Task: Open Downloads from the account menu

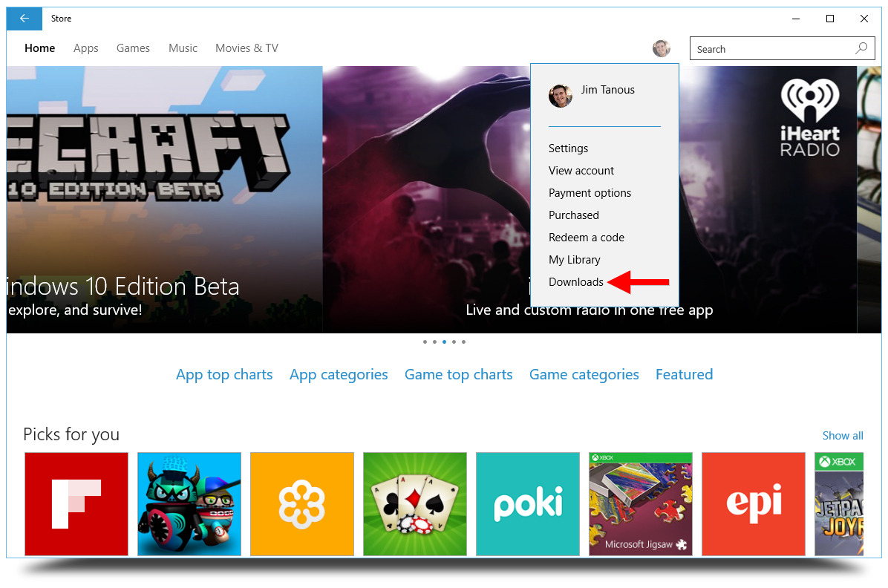Action: 576,282
